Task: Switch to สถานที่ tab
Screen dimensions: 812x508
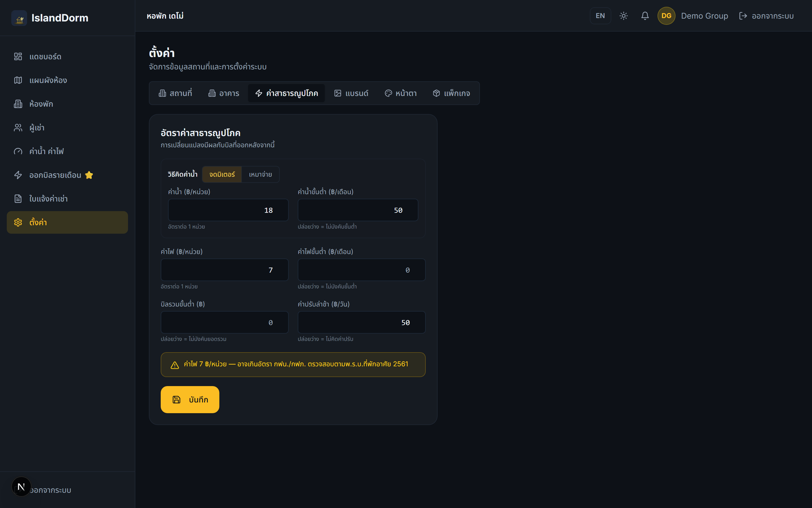Action: tap(175, 93)
